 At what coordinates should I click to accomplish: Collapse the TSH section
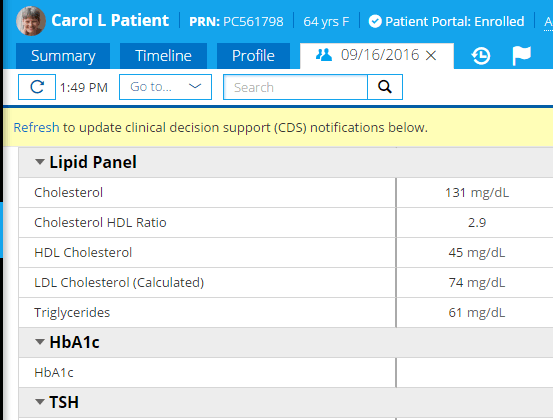[40, 402]
